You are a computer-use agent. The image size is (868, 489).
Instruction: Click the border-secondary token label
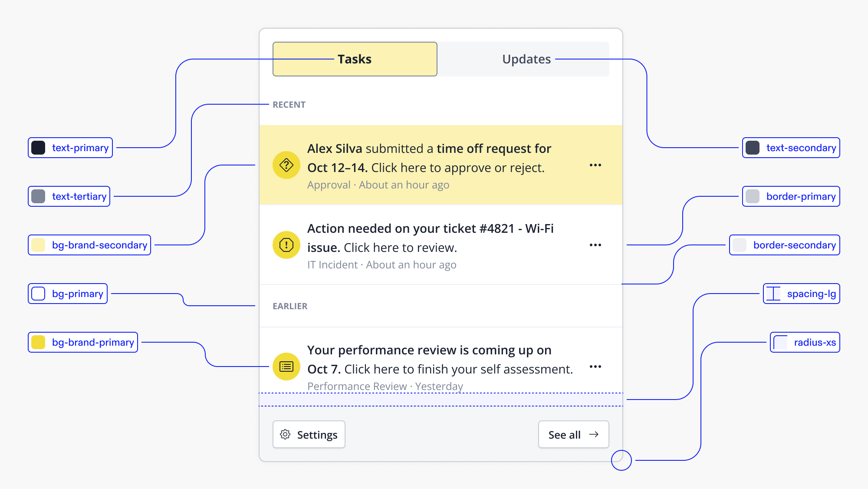[794, 245]
